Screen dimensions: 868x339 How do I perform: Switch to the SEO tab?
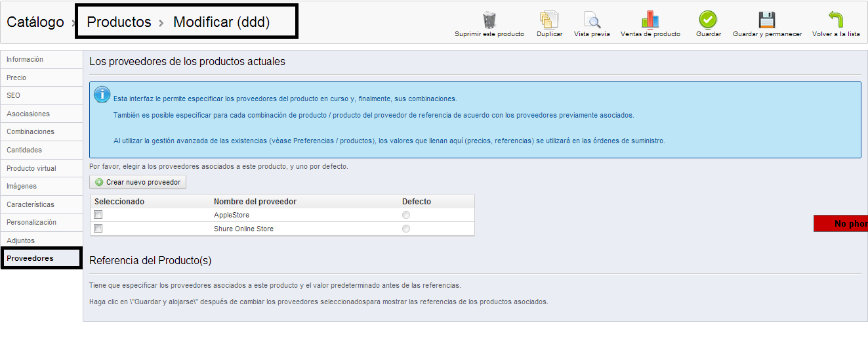point(41,95)
